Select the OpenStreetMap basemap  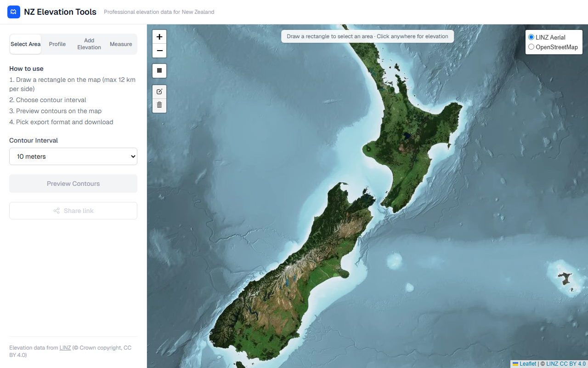pyautogui.click(x=531, y=47)
